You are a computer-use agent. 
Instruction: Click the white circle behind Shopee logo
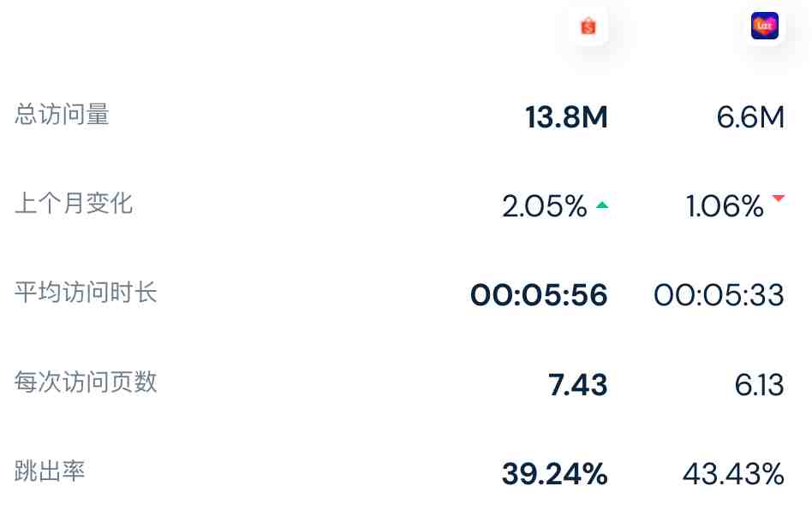point(588,26)
